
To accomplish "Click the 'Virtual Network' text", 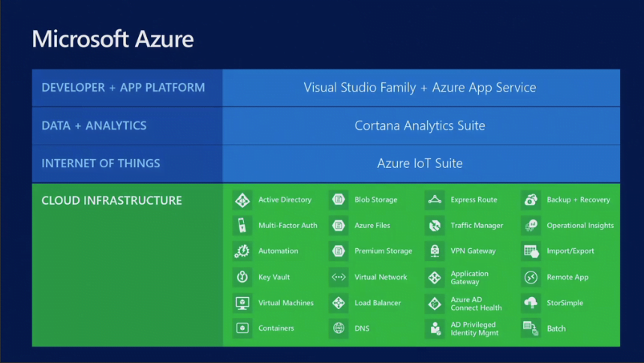I will pos(381,277).
